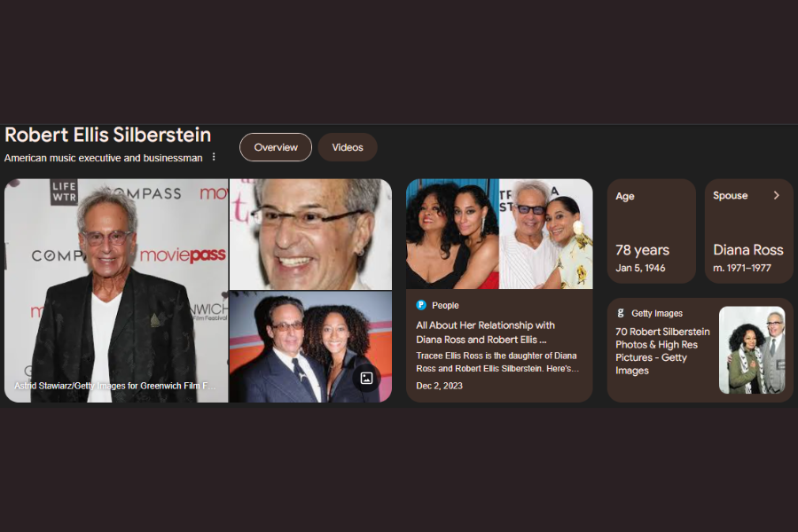The width and height of the screenshot is (798, 532).
Task: Switch to the Videos tab
Action: pyautogui.click(x=348, y=147)
